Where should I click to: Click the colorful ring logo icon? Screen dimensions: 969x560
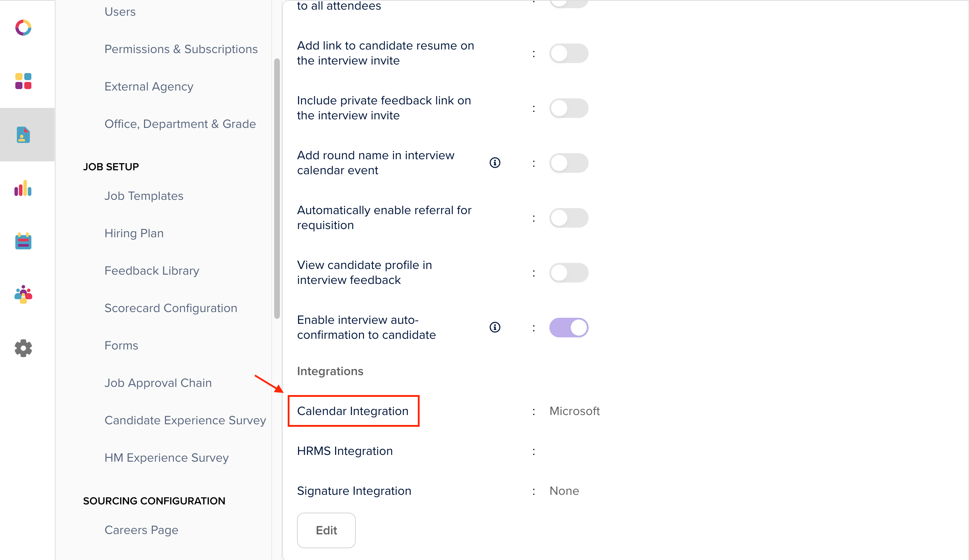[x=24, y=28]
